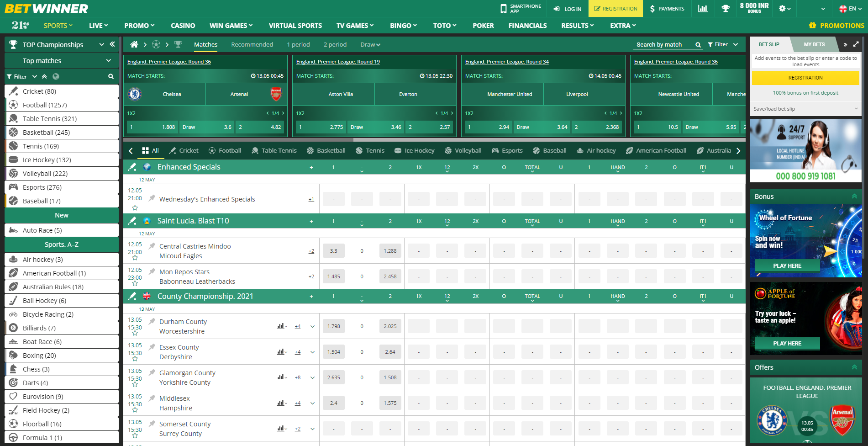Viewport: 868px width, 446px height.
Task: Open Durham County vs Worcestershire statistics icon
Action: click(x=281, y=326)
